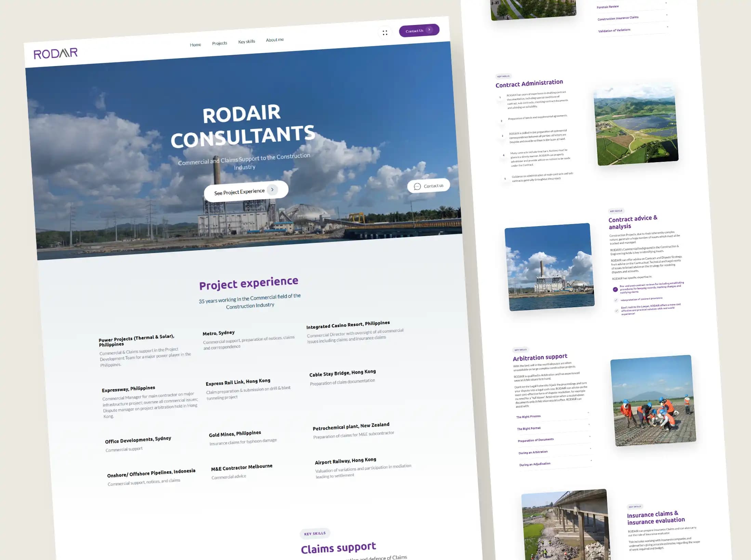The height and width of the screenshot is (560, 751).
Task: Click the chat bubble icon on Contact us
Action: point(417,186)
